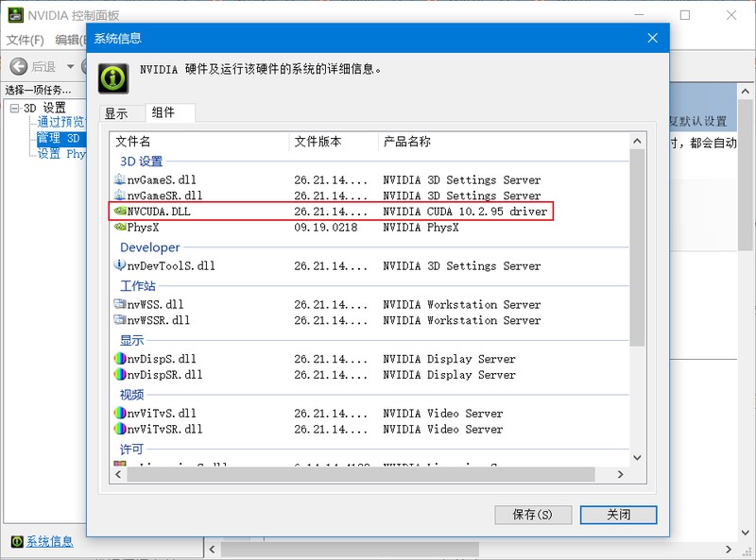The height and width of the screenshot is (560, 756).
Task: Click the 工作站 group heading
Action: tap(137, 286)
